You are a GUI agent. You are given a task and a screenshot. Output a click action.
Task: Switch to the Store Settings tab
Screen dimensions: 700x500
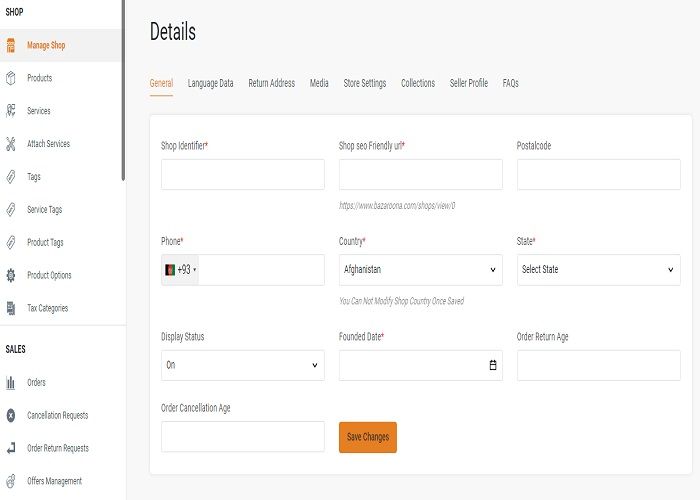click(365, 83)
